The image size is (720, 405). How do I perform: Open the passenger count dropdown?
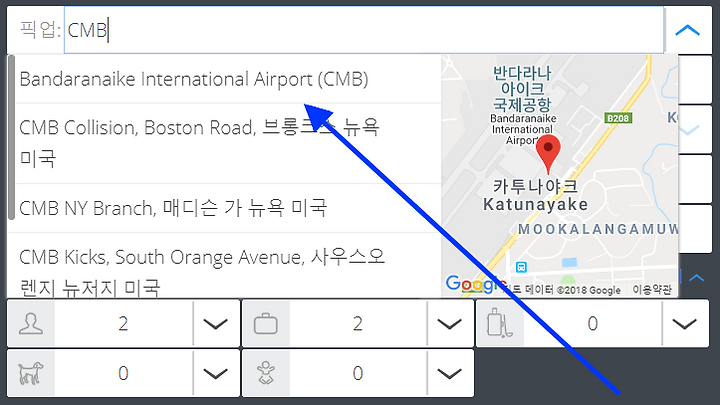(x=216, y=324)
